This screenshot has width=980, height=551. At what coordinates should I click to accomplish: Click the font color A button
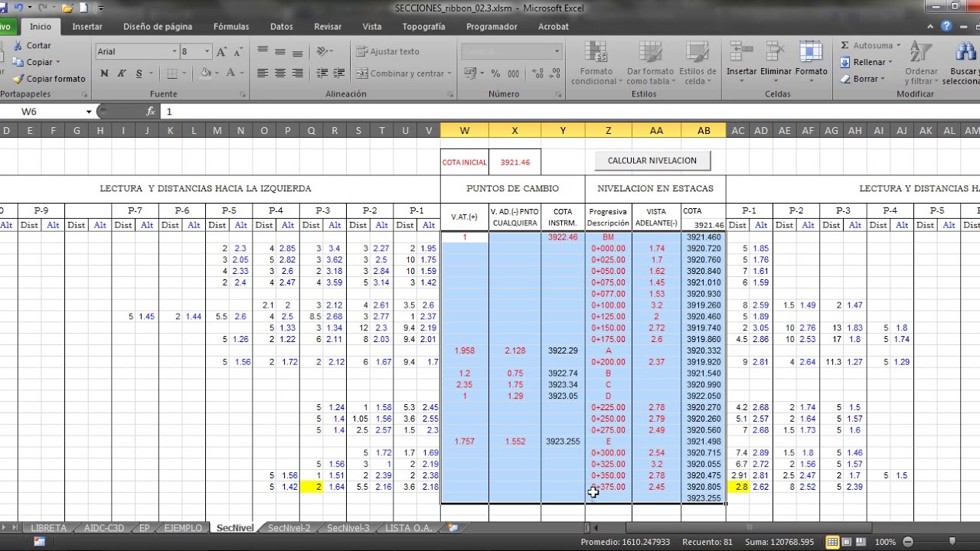coord(230,73)
